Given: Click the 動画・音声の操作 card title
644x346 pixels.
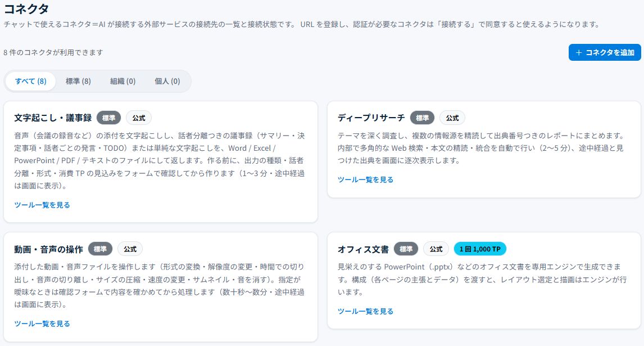Looking at the screenshot, I should [x=48, y=249].
